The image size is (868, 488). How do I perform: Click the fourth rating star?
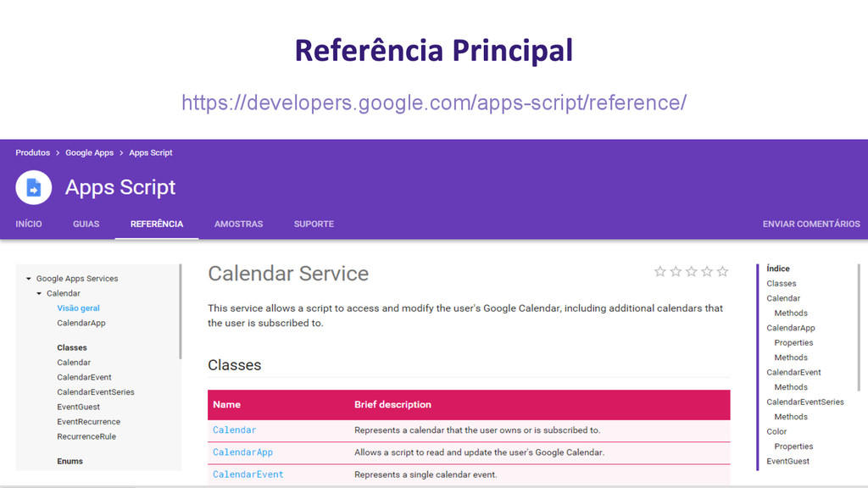(x=707, y=272)
